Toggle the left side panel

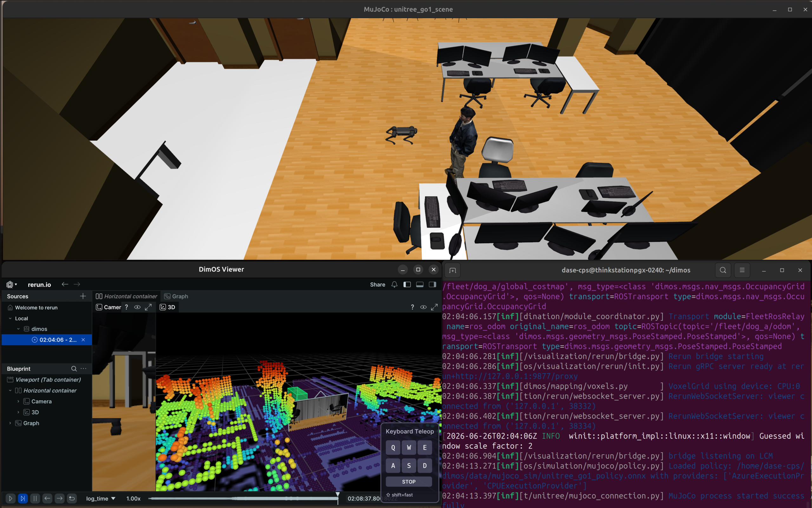point(407,285)
